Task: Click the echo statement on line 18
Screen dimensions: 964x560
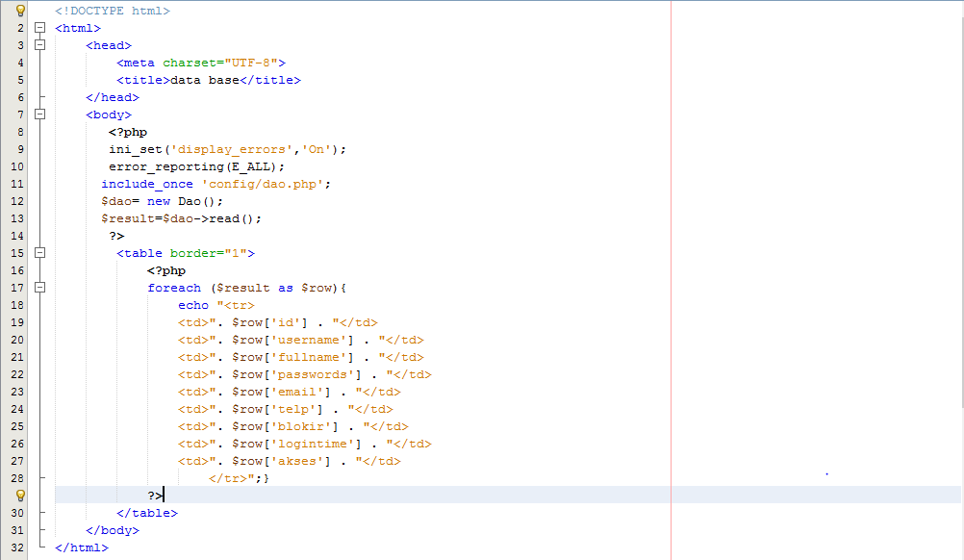Action: click(x=192, y=305)
